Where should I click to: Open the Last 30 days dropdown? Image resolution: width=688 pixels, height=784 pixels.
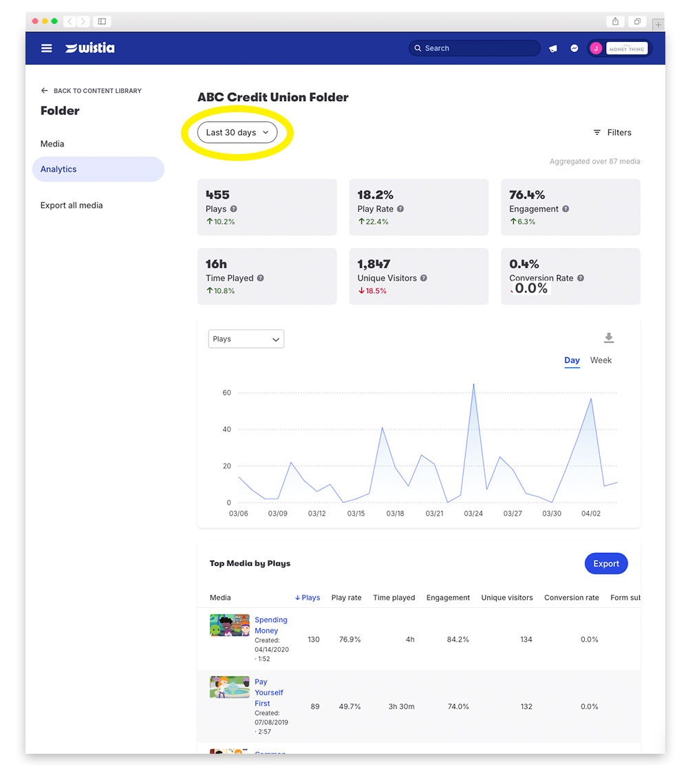point(237,133)
